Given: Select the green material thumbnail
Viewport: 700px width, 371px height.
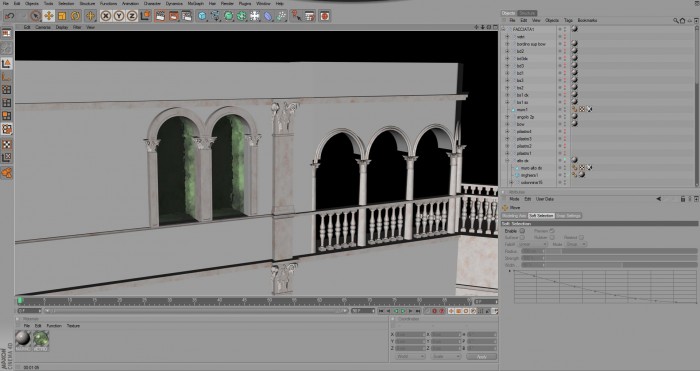Looking at the screenshot, I should click(x=41, y=339).
